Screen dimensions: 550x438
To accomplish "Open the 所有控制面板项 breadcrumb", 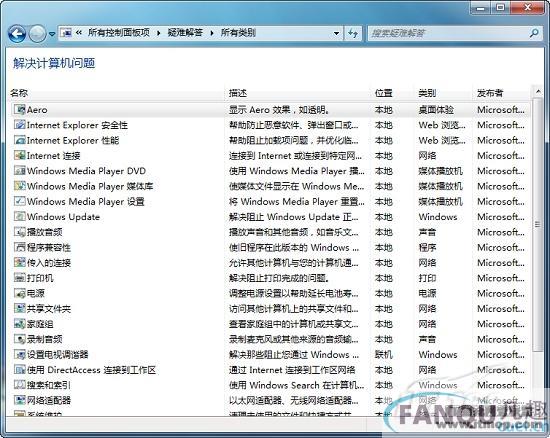I will [119, 33].
